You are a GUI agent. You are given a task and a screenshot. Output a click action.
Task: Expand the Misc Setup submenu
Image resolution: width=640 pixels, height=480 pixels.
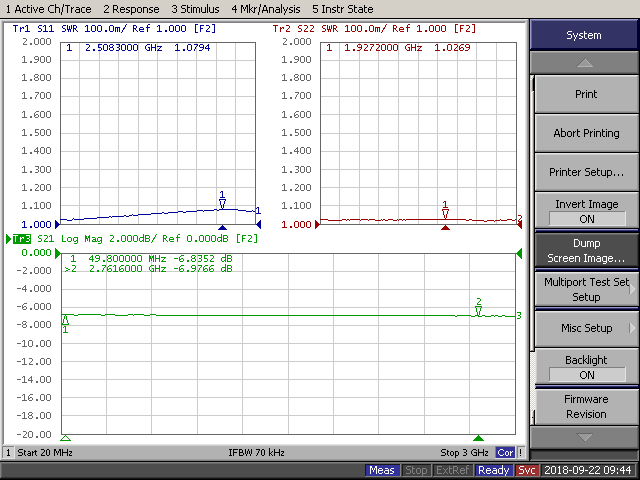(586, 328)
